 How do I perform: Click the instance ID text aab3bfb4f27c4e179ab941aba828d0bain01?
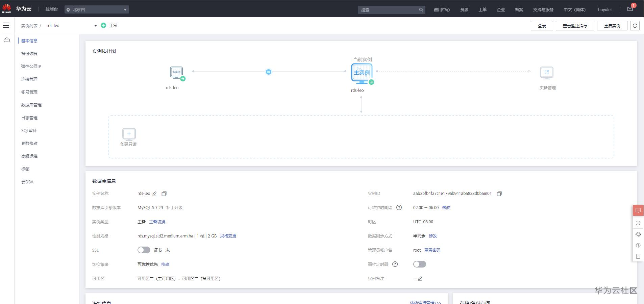(x=452, y=194)
